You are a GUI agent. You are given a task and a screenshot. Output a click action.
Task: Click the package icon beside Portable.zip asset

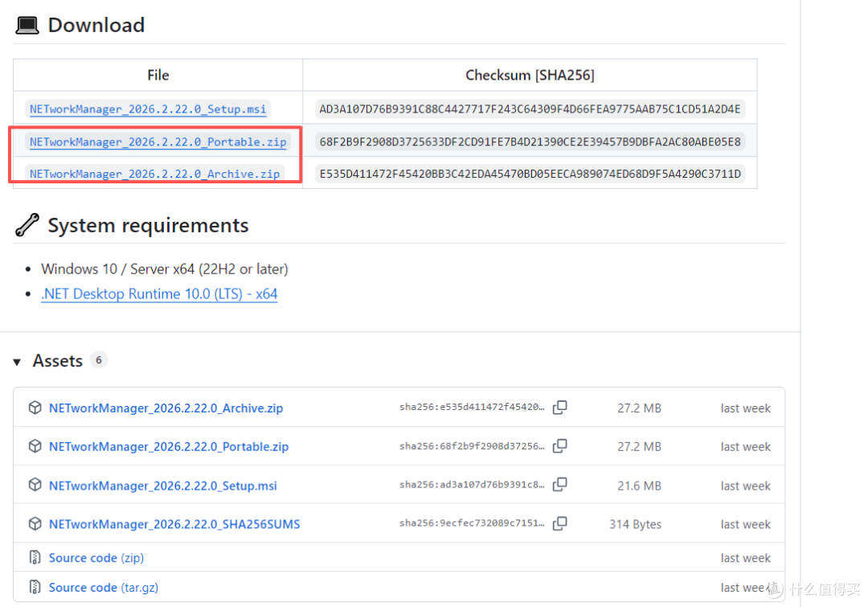coord(35,446)
